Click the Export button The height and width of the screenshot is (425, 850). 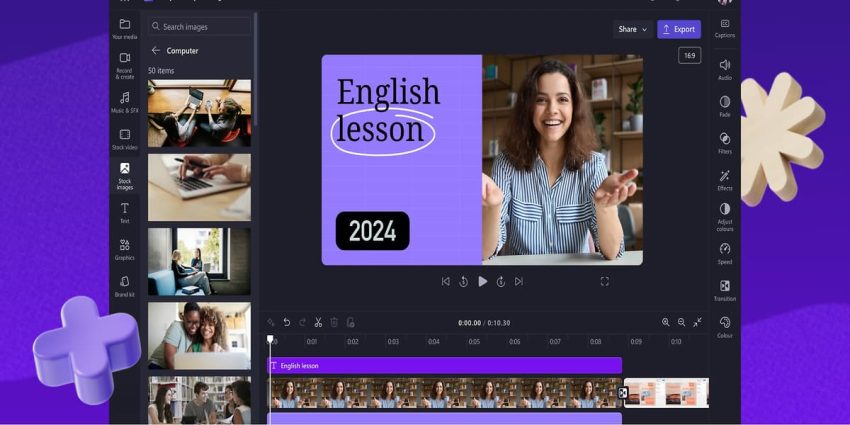click(x=679, y=29)
